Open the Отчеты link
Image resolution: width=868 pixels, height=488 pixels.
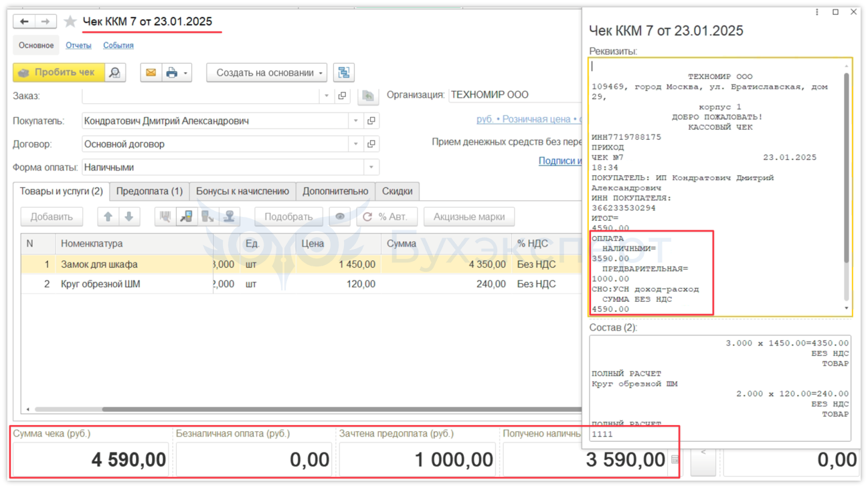pos(78,46)
